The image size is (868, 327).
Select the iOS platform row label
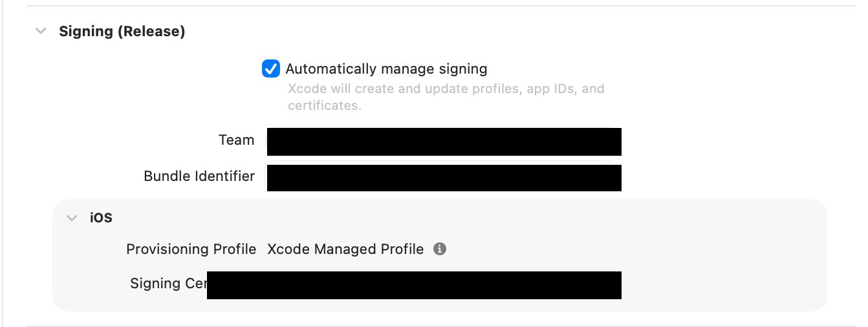[101, 218]
